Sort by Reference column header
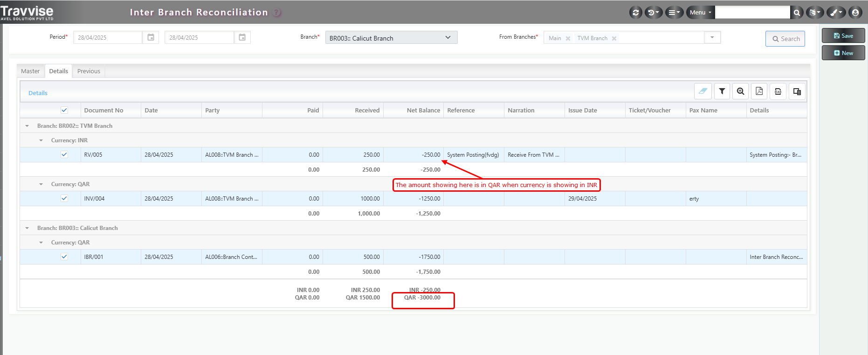 click(x=474, y=111)
